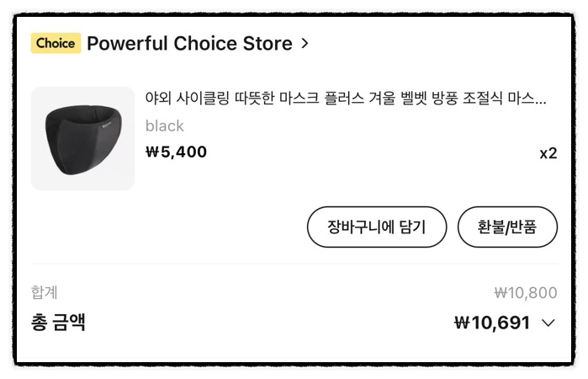Request a refund with 환불/반품 button
Image resolution: width=588 pixels, height=379 pixels.
tap(507, 227)
